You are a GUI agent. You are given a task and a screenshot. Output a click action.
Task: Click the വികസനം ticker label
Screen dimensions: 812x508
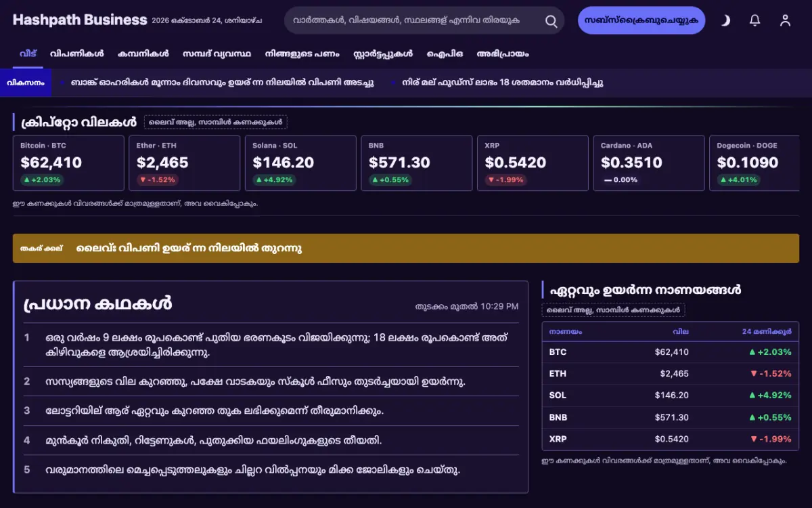coord(26,83)
